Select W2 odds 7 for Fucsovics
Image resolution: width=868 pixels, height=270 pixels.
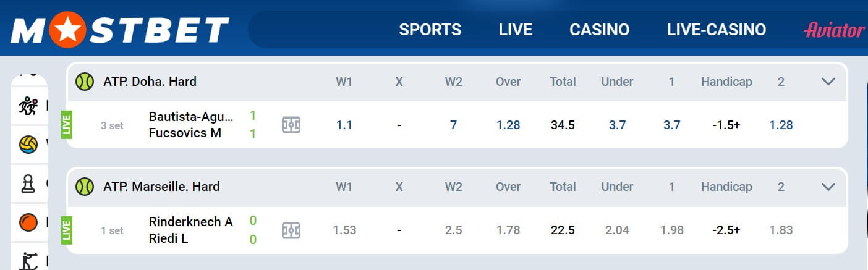454,125
